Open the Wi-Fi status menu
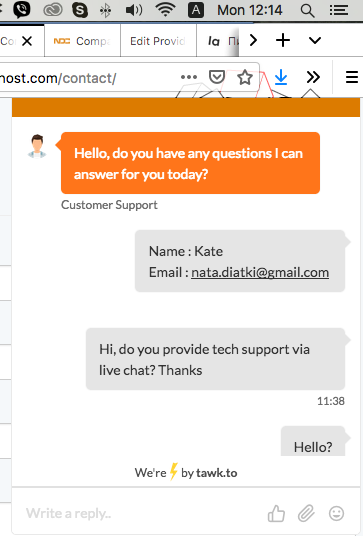363x536 pixels. [165, 10]
